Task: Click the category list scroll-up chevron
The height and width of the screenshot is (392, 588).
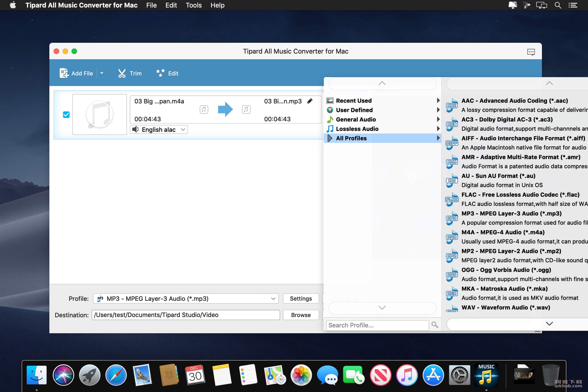Action: (382, 83)
